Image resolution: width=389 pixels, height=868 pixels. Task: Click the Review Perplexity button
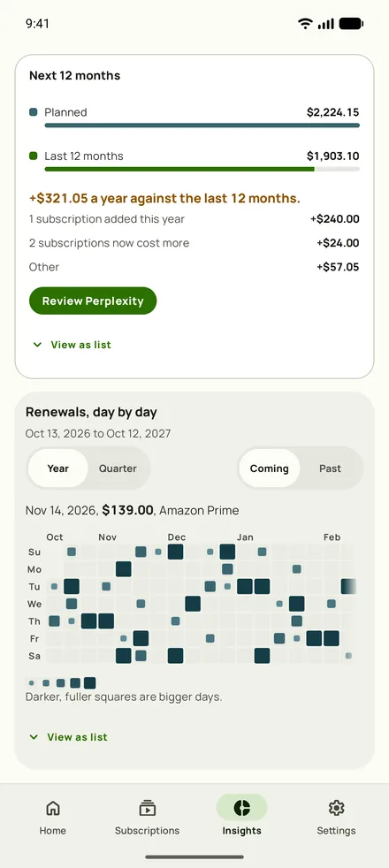(93, 301)
